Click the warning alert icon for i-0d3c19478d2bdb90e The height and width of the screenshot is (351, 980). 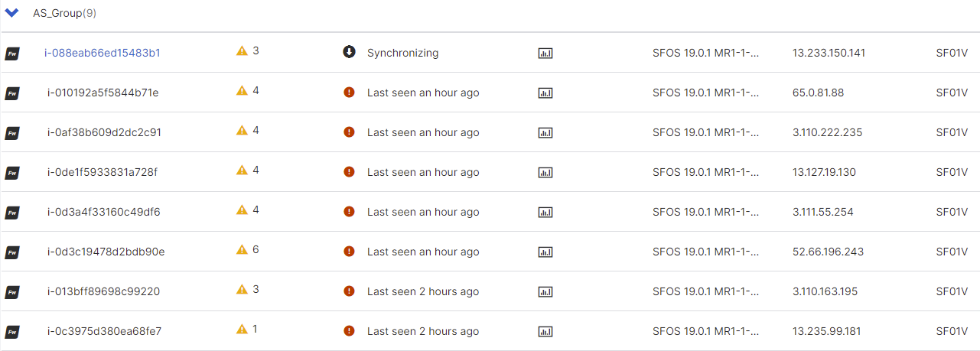(242, 250)
